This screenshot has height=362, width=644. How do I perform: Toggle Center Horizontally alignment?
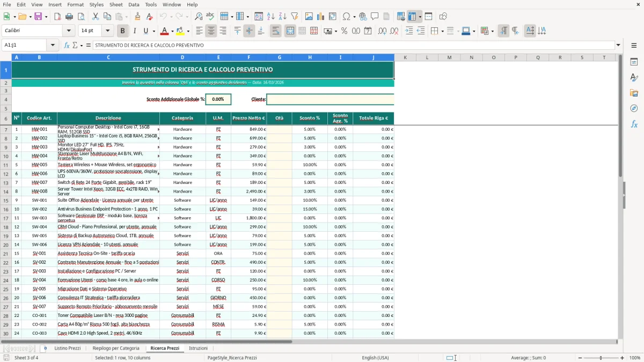[x=211, y=31]
